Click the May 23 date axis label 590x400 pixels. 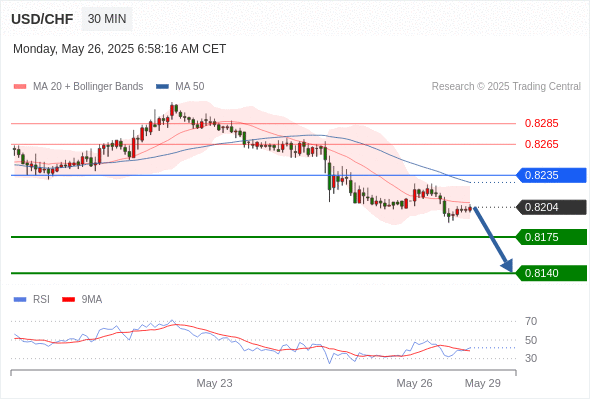(214, 383)
